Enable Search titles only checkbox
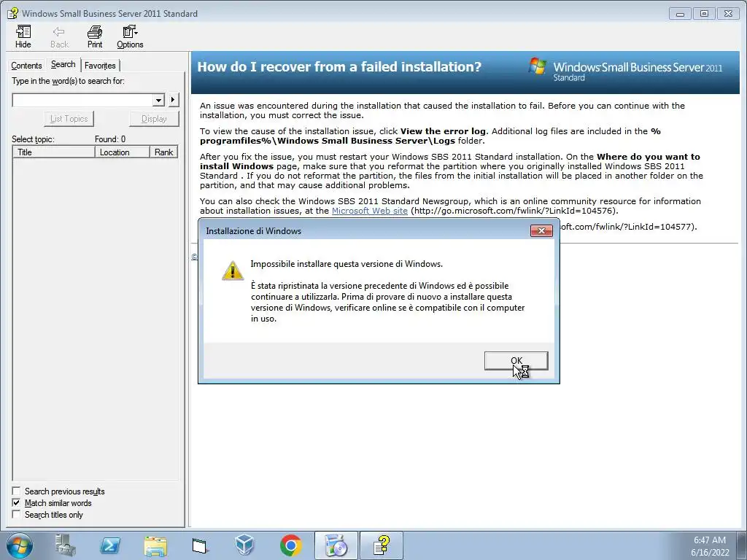747x560 pixels. [16, 514]
